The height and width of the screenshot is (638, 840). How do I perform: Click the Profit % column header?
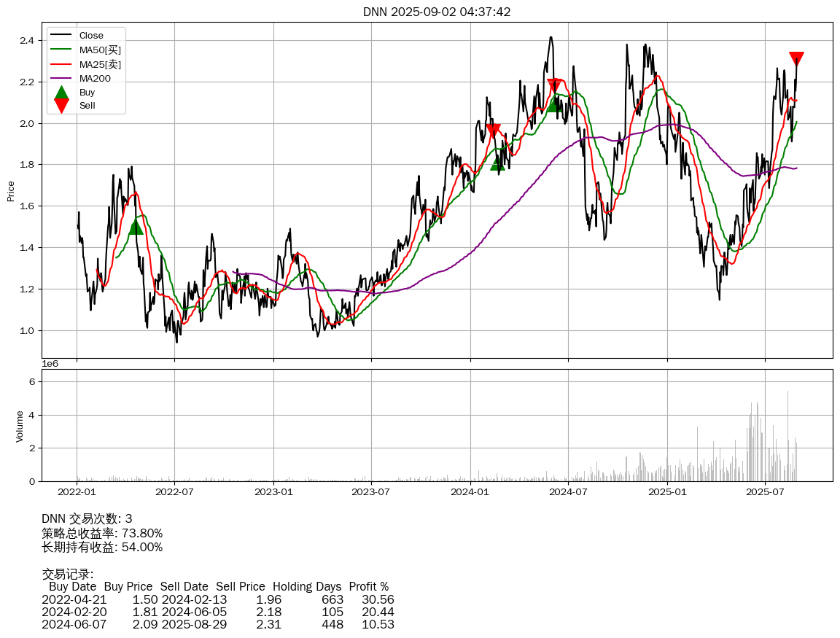(x=368, y=586)
